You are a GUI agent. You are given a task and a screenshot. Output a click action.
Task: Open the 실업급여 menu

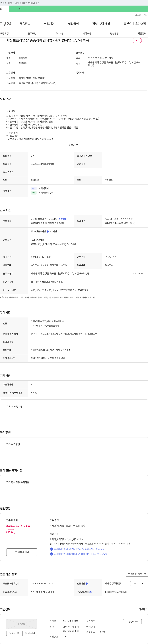(x=74, y=24)
